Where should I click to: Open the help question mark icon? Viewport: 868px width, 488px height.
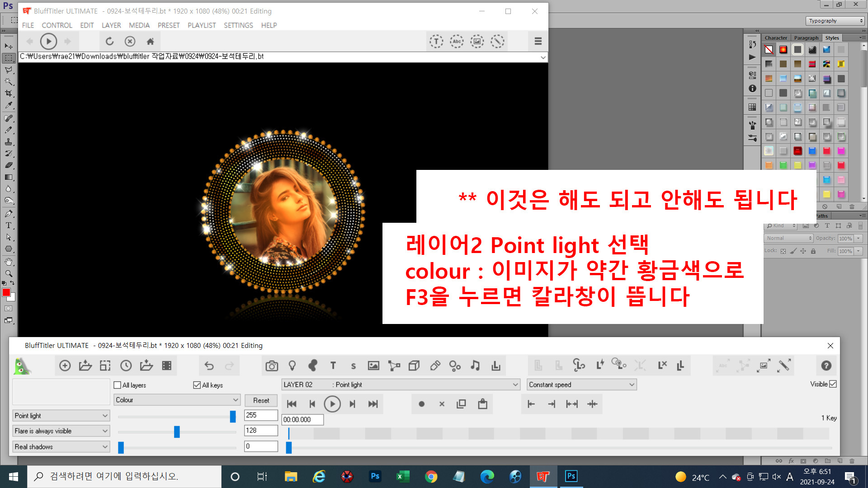tap(826, 366)
